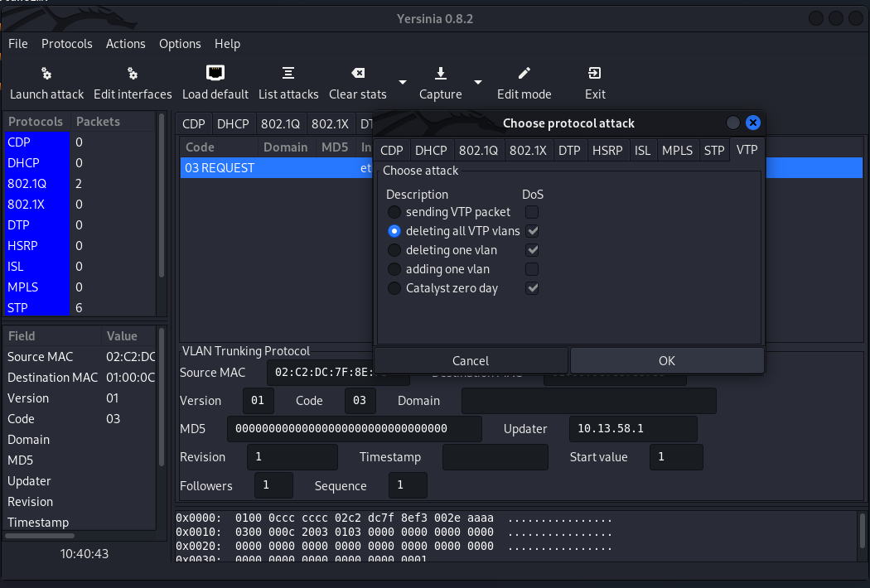Click the Load default icon
This screenshot has width=870, height=588.
tap(215, 74)
